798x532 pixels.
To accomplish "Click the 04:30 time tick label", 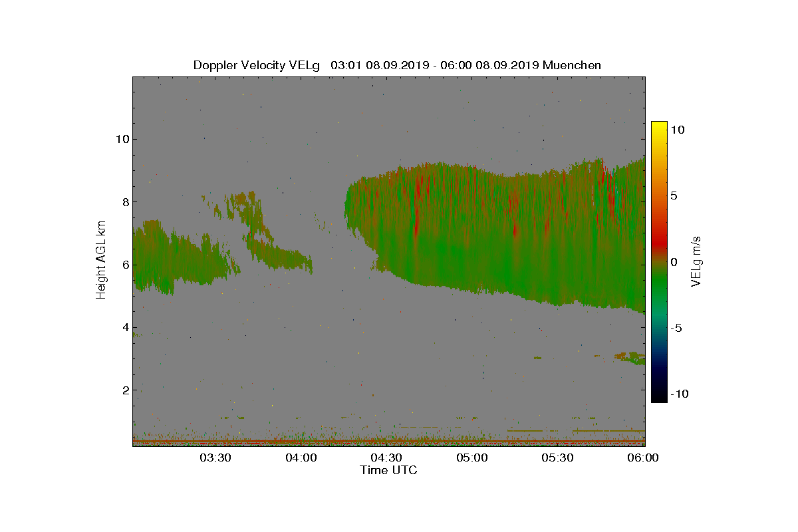I will (387, 458).
